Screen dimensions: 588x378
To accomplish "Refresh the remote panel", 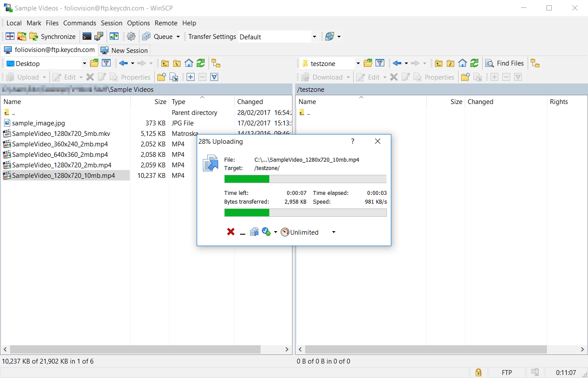I will click(x=474, y=63).
